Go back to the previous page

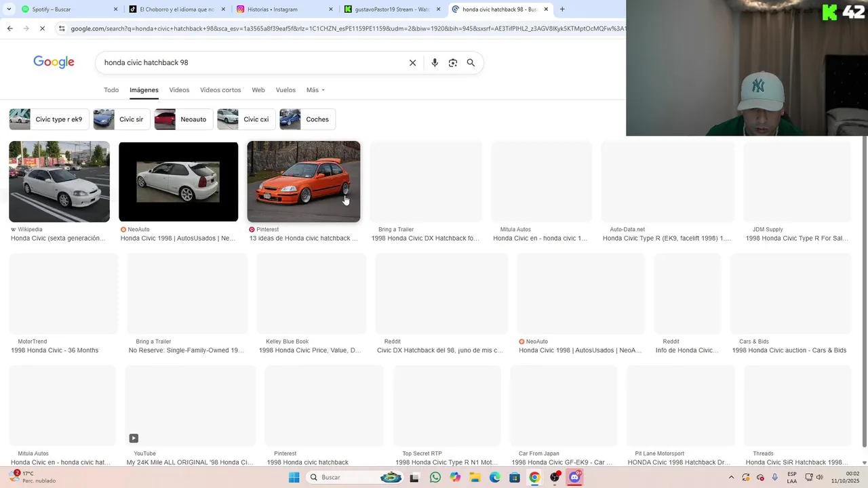coord(9,28)
